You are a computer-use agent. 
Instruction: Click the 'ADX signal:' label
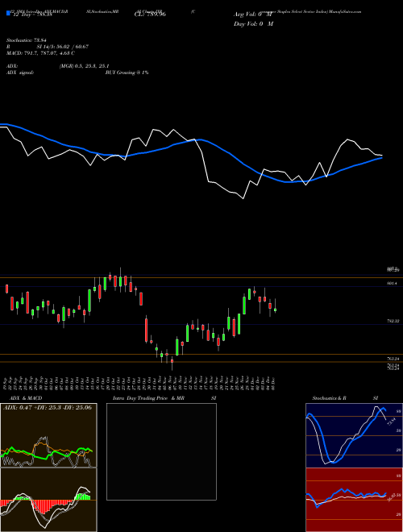[x=20, y=73]
